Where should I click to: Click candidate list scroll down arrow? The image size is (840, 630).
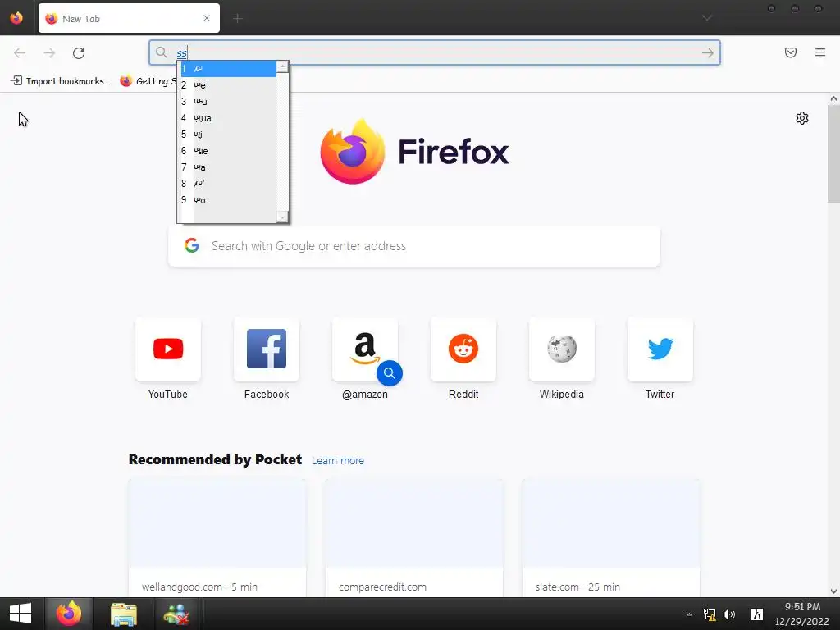point(282,217)
